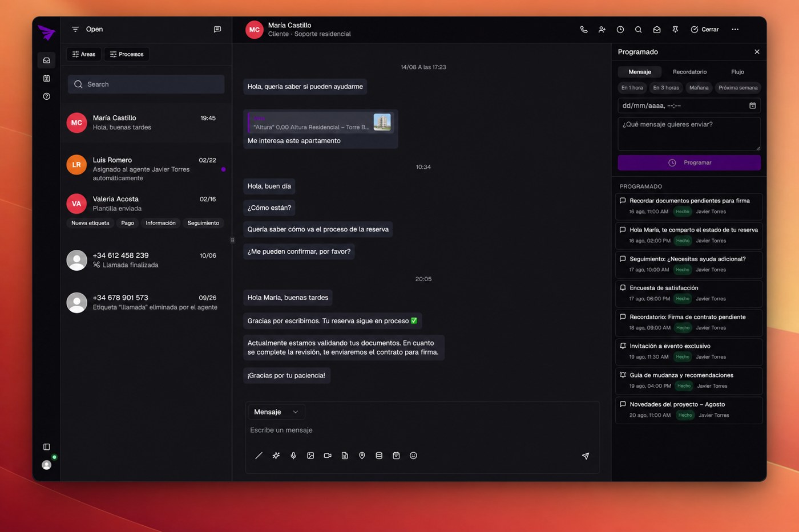
Task: Assign an agent with add-user icon
Action: click(602, 30)
